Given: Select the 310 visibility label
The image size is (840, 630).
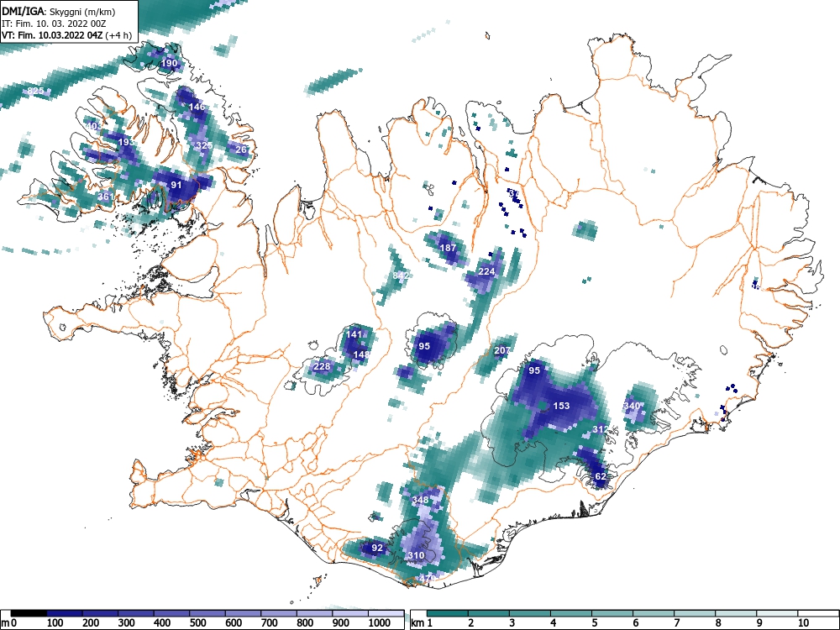Looking at the screenshot, I should pos(417,555).
